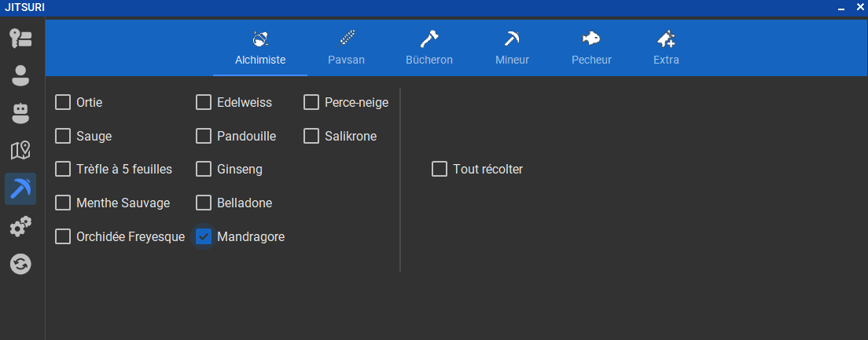This screenshot has width=868, height=340.
Task: Click the refresh sync sidebar icon
Action: (x=20, y=265)
